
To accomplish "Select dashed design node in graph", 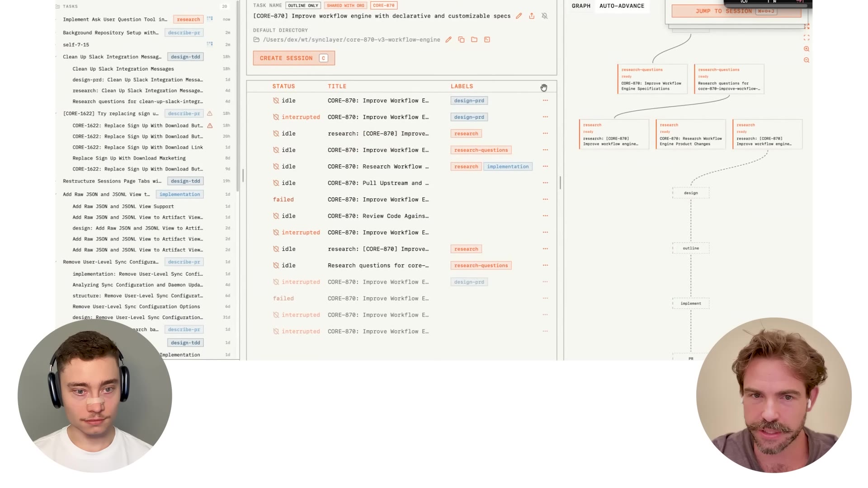I will [691, 193].
